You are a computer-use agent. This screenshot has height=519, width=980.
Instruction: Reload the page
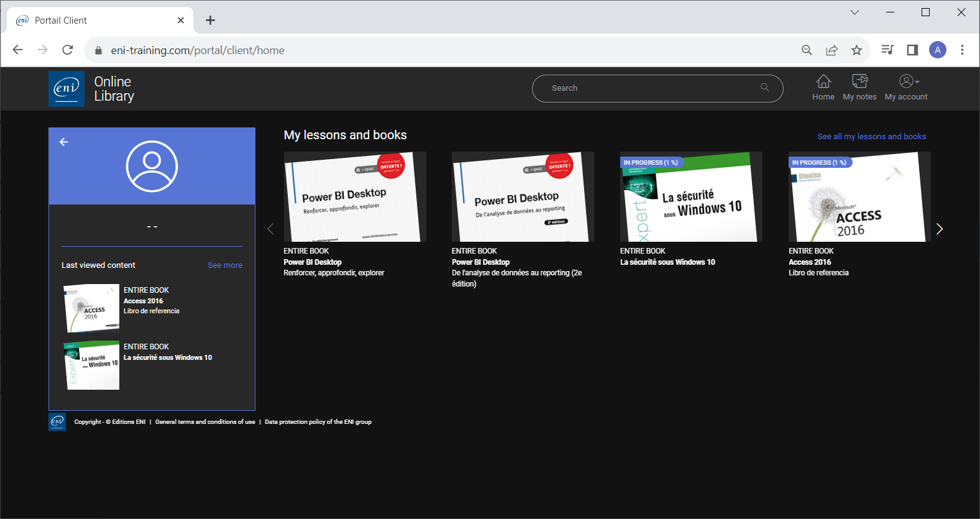click(x=68, y=50)
